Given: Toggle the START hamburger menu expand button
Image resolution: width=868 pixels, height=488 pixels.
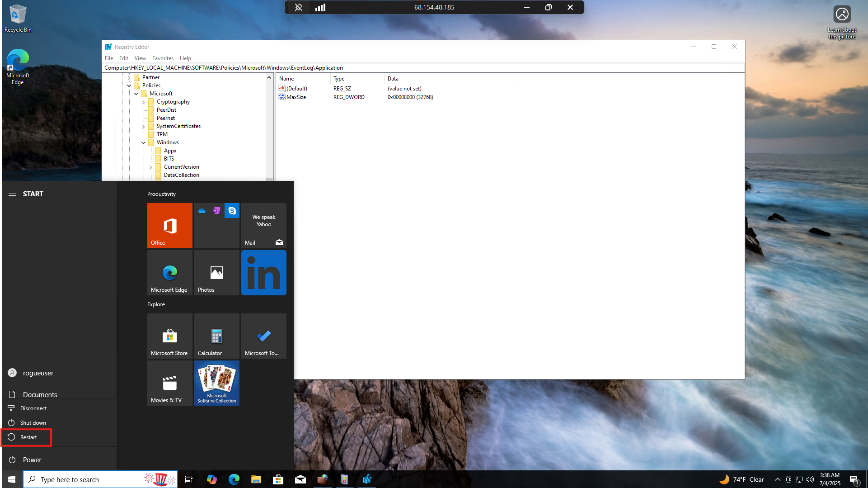Looking at the screenshot, I should pyautogui.click(x=12, y=194).
